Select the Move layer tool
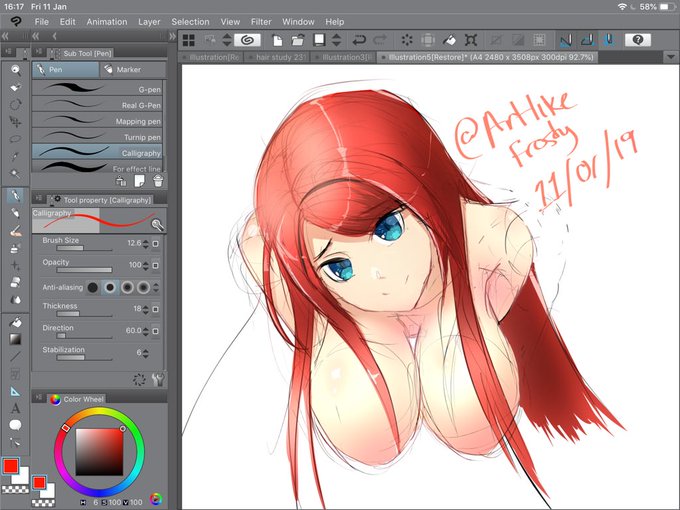The image size is (680, 510). (x=15, y=122)
